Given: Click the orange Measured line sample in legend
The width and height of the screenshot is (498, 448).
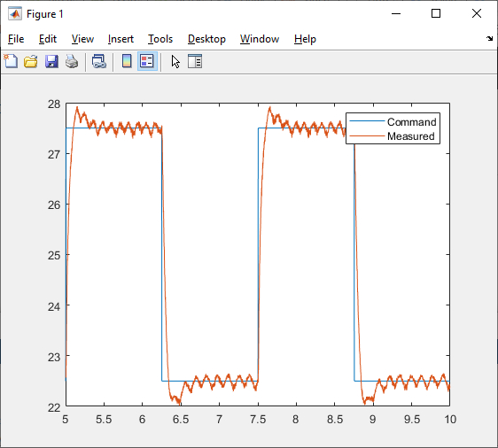Looking at the screenshot, I should [367, 135].
